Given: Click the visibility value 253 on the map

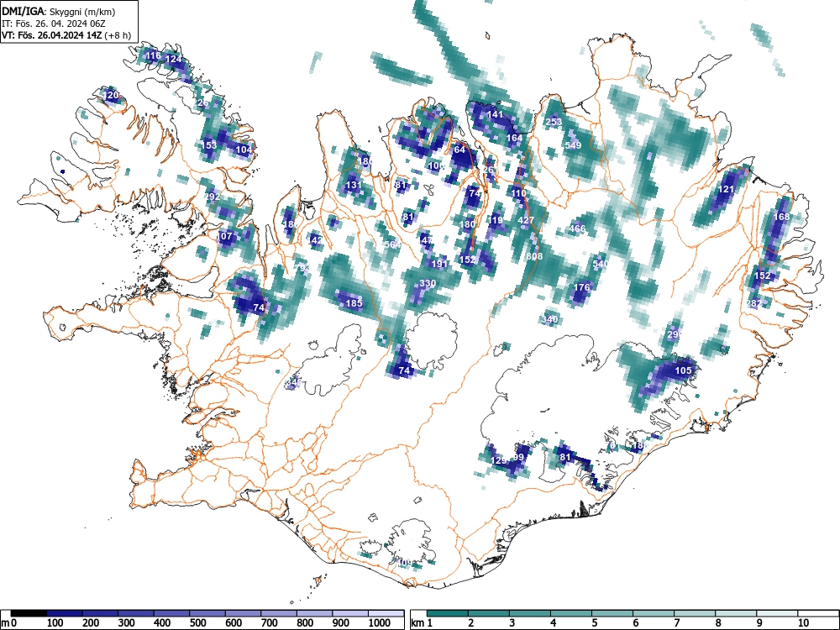Looking at the screenshot, I should 554,122.
